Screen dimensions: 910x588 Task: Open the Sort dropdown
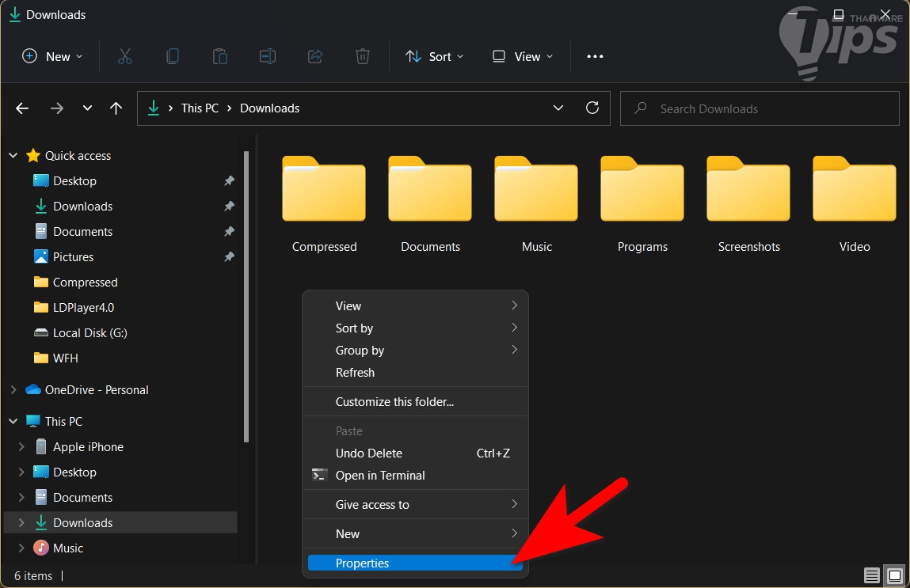click(434, 56)
